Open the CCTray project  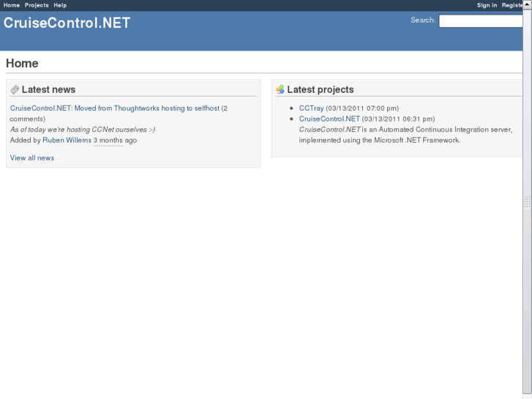311,108
